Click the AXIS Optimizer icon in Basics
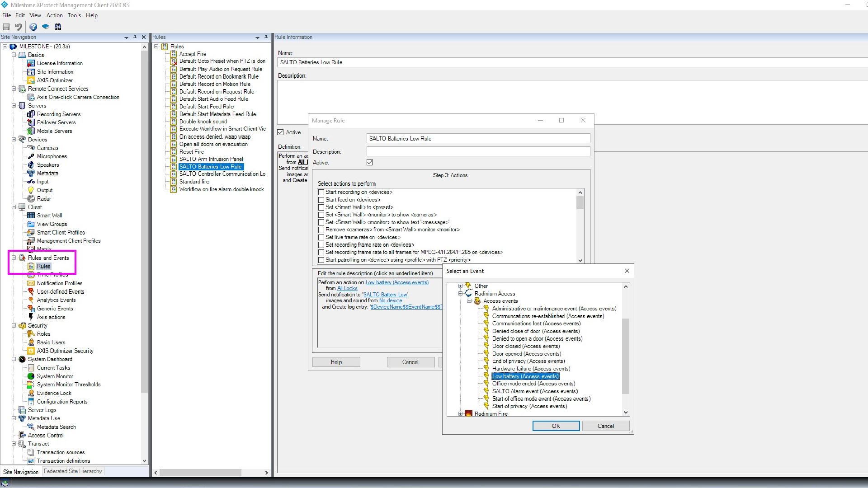The height and width of the screenshot is (488, 868). [31, 80]
